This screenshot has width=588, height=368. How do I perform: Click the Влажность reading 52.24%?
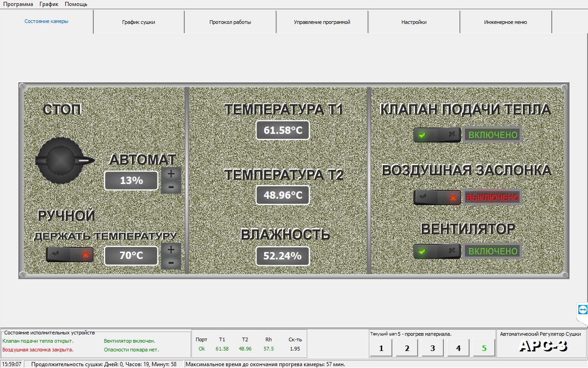click(283, 256)
